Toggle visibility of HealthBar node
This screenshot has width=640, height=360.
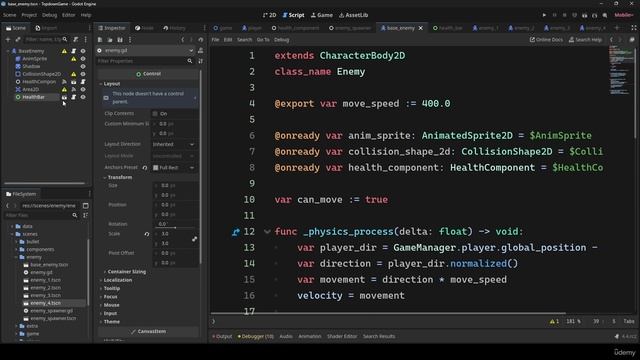click(83, 97)
